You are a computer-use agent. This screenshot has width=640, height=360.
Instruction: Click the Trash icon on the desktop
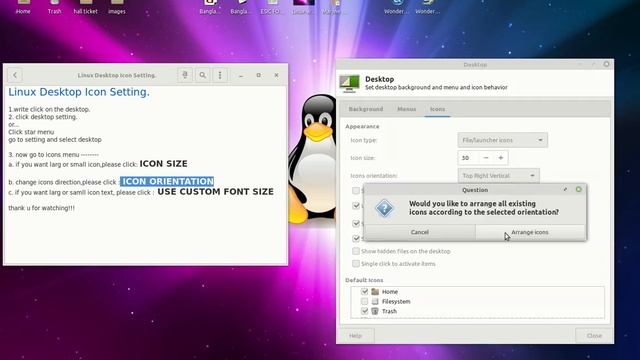click(x=54, y=7)
